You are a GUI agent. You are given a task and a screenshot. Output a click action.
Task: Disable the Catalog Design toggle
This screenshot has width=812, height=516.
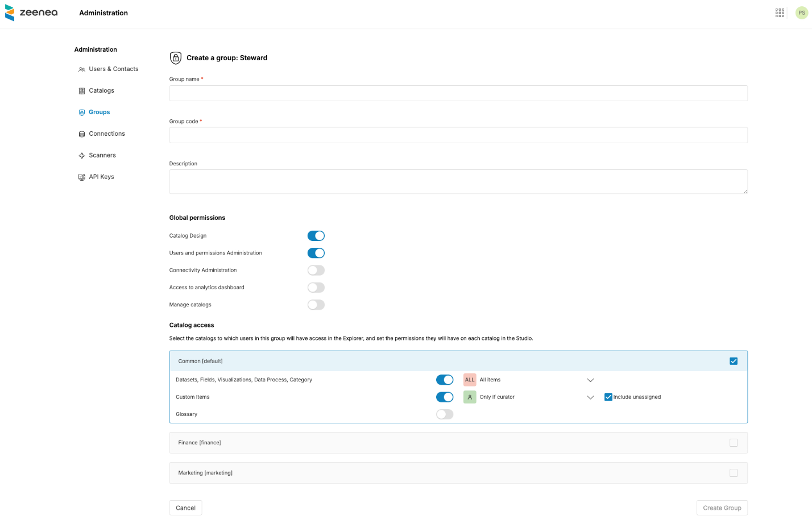pyautogui.click(x=316, y=236)
